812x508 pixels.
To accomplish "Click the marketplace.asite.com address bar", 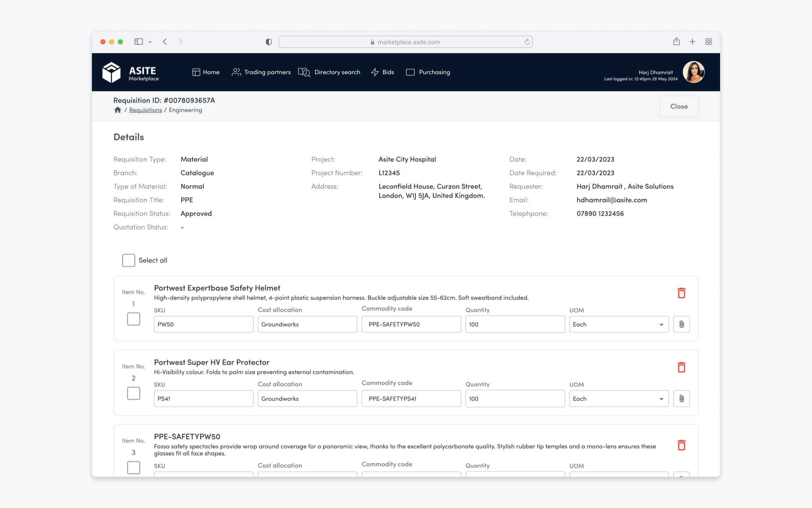I will coord(405,42).
